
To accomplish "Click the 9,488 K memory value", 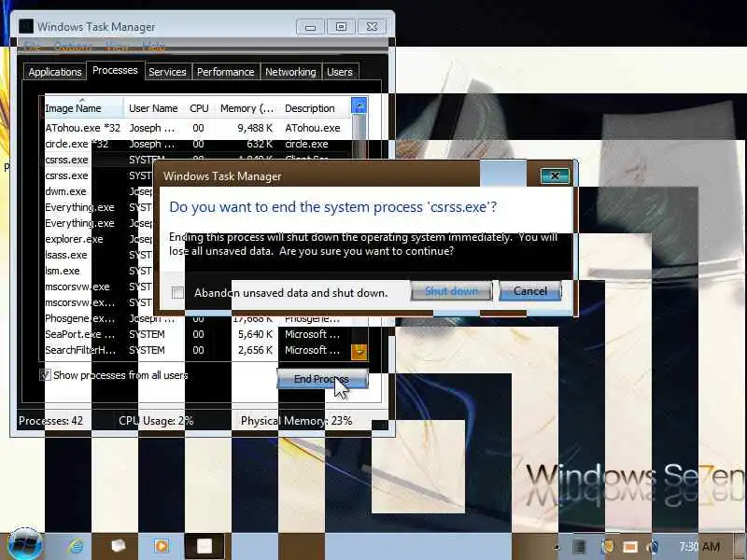I will coord(255,128).
